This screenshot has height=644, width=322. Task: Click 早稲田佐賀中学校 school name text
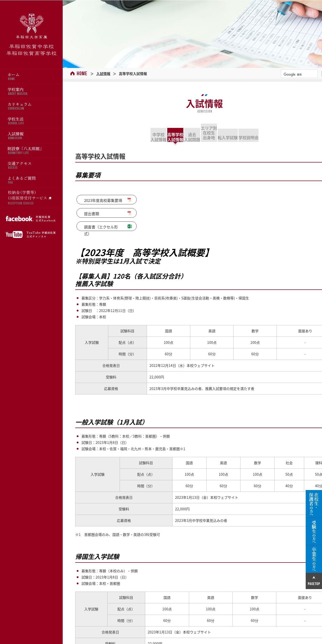tap(32, 46)
